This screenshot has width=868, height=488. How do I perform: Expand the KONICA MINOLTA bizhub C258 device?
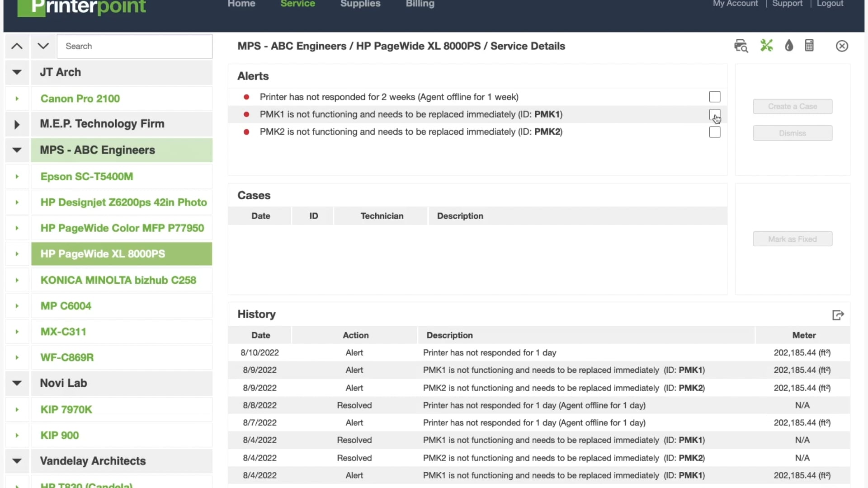(x=17, y=280)
